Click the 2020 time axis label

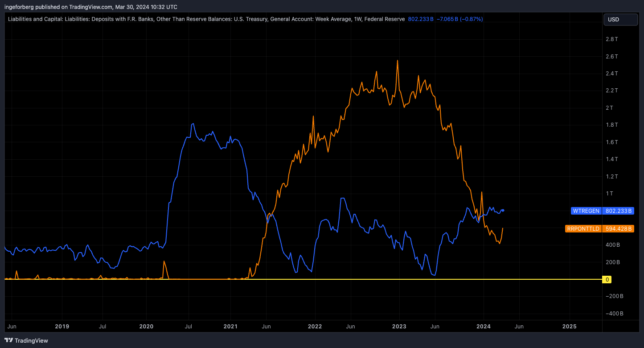coord(146,327)
